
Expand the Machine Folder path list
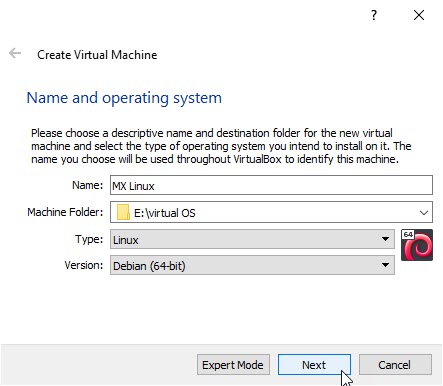424,212
